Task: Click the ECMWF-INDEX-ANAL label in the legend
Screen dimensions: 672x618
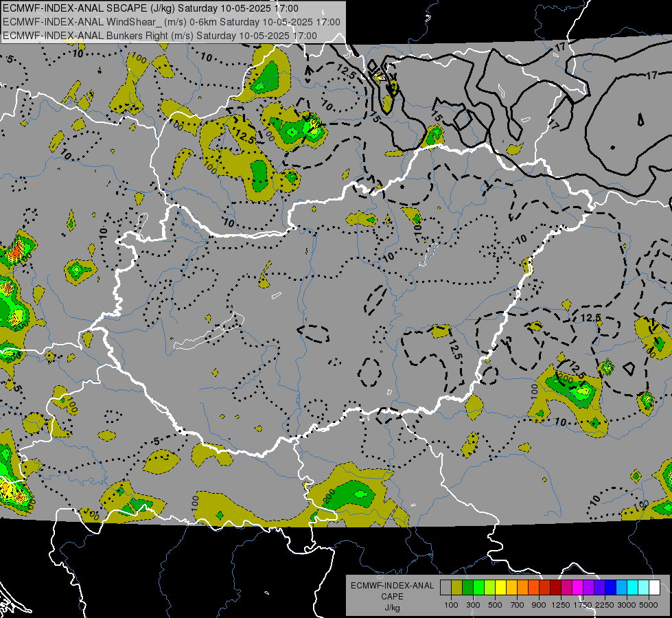Action: pyautogui.click(x=393, y=586)
